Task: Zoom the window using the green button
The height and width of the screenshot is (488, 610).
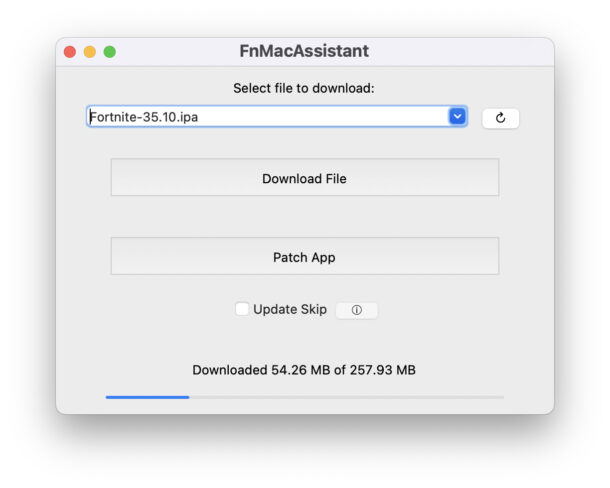Action: pyautogui.click(x=110, y=52)
